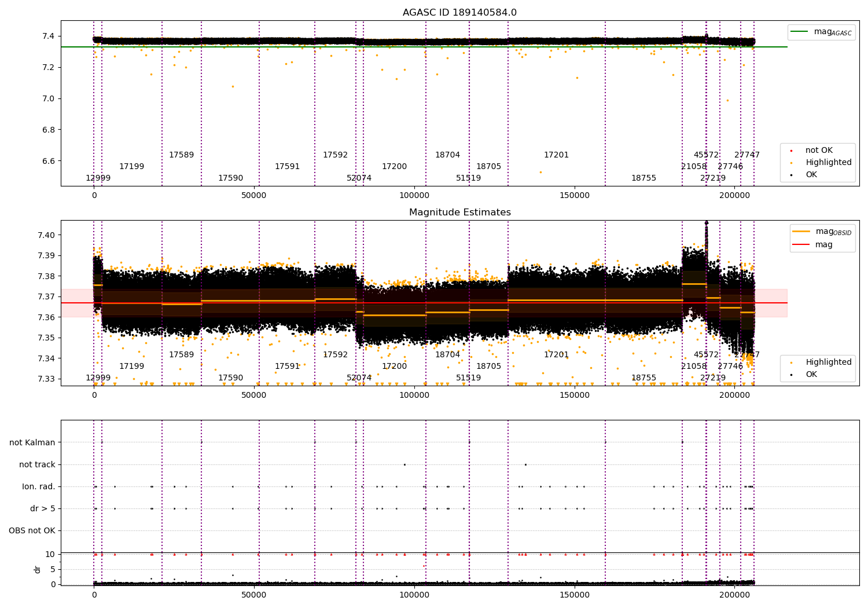Click OBSID label 17201 in the top plot
The image size is (868, 608).
(556, 155)
